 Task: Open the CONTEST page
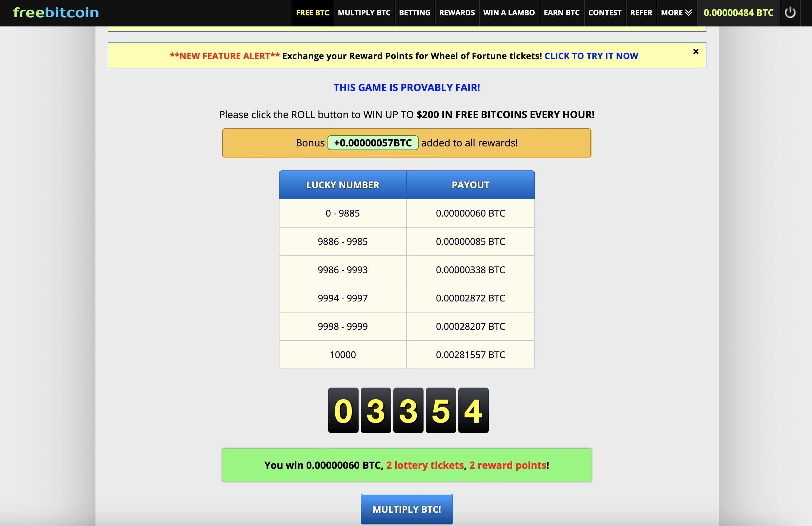[x=605, y=13]
